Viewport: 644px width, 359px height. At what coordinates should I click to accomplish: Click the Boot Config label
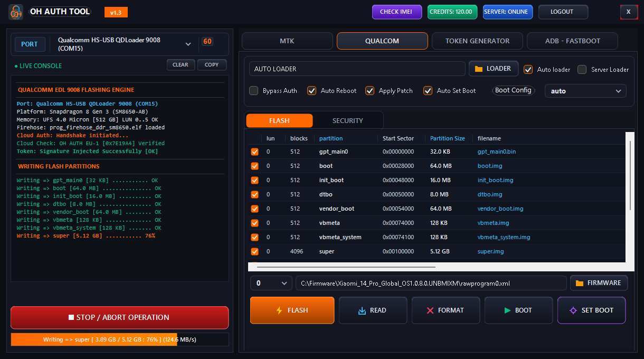click(x=513, y=90)
